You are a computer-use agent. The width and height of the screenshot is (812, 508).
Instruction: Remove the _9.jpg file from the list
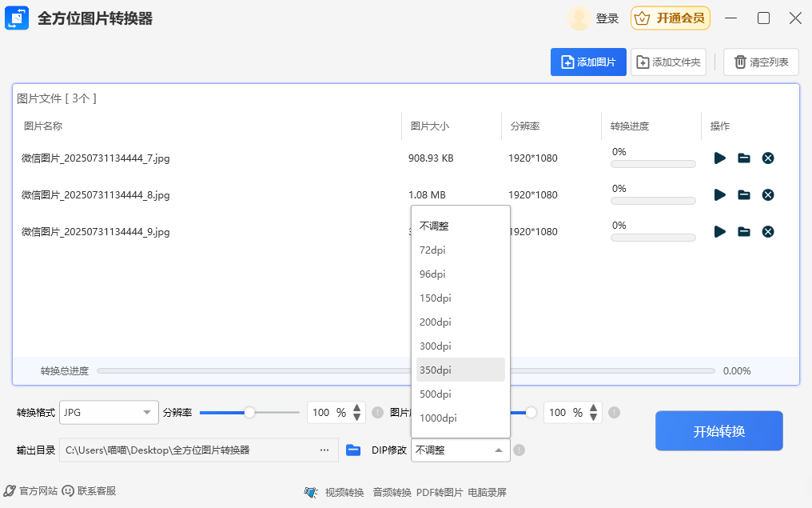coord(767,232)
